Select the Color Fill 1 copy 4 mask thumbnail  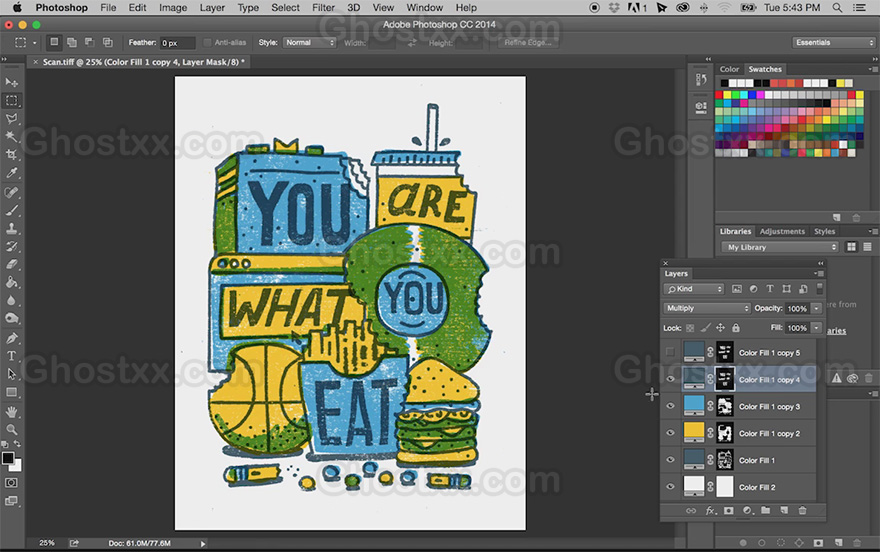[x=725, y=379]
